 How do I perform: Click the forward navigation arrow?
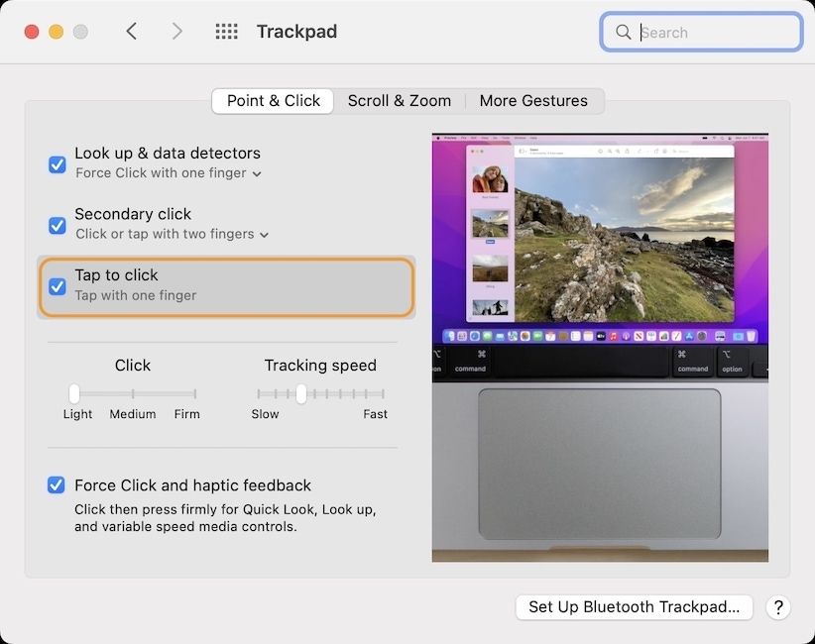click(177, 32)
